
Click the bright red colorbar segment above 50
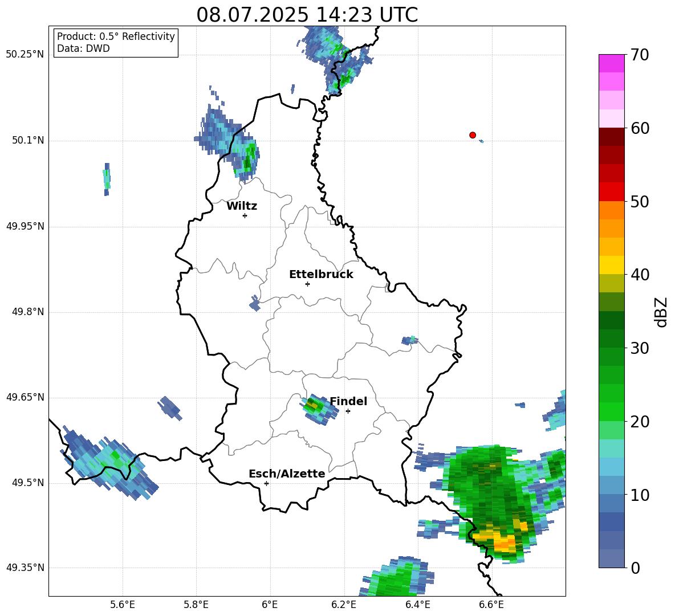(x=611, y=192)
